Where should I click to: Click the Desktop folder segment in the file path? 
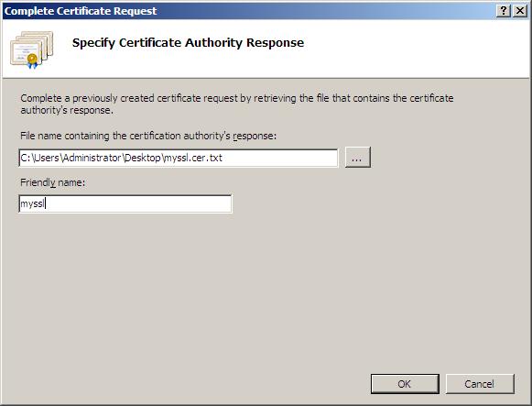(143, 158)
